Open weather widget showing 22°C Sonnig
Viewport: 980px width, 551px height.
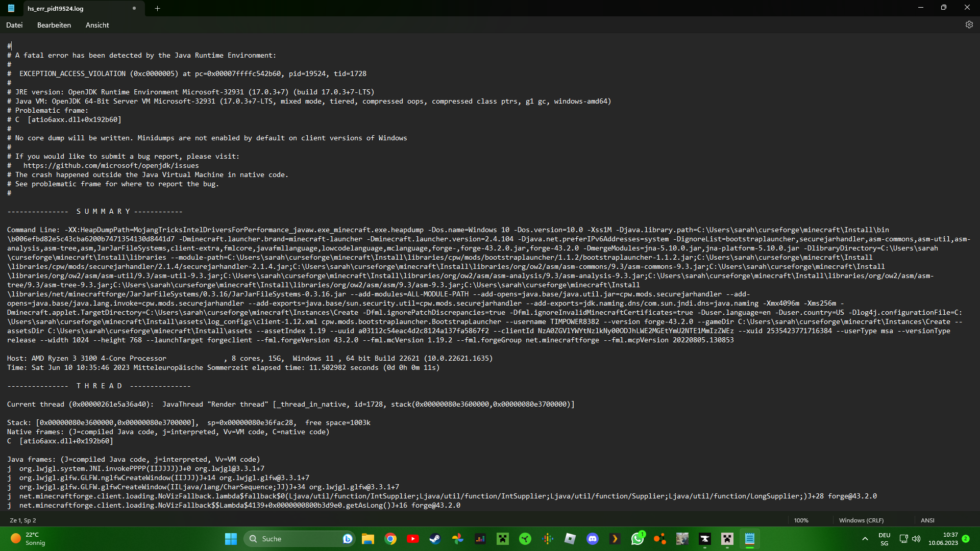tap(29, 539)
